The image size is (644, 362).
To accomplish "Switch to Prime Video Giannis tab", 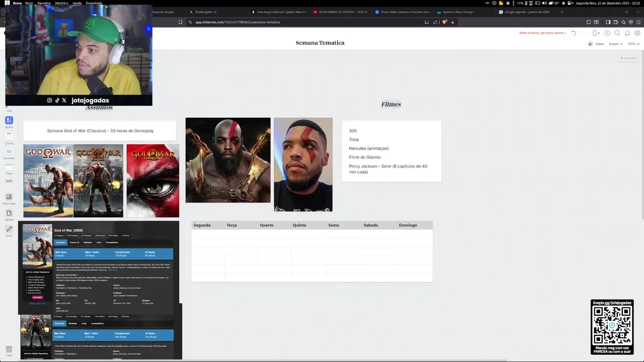I will pyautogui.click(x=403, y=12).
